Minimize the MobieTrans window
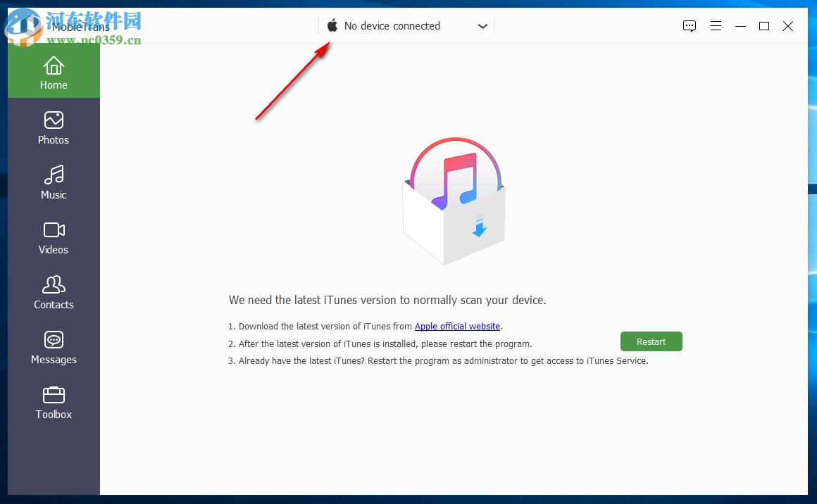Screen dimensions: 817x504 point(740,26)
